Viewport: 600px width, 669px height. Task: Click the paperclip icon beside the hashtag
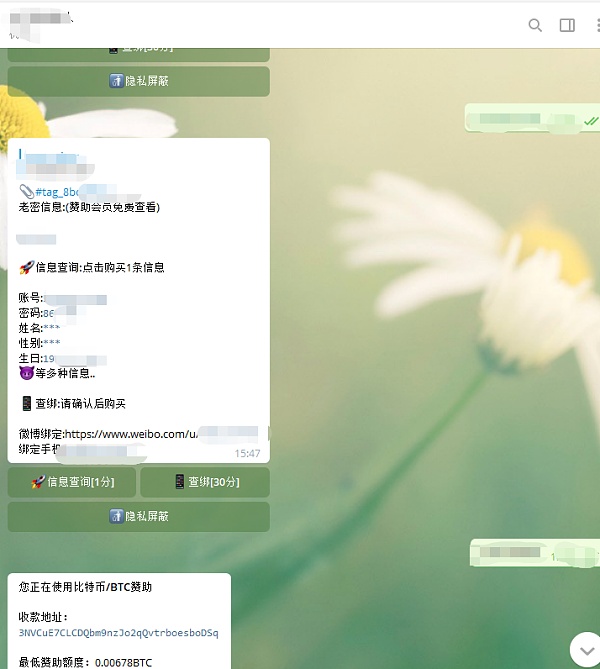click(x=26, y=192)
